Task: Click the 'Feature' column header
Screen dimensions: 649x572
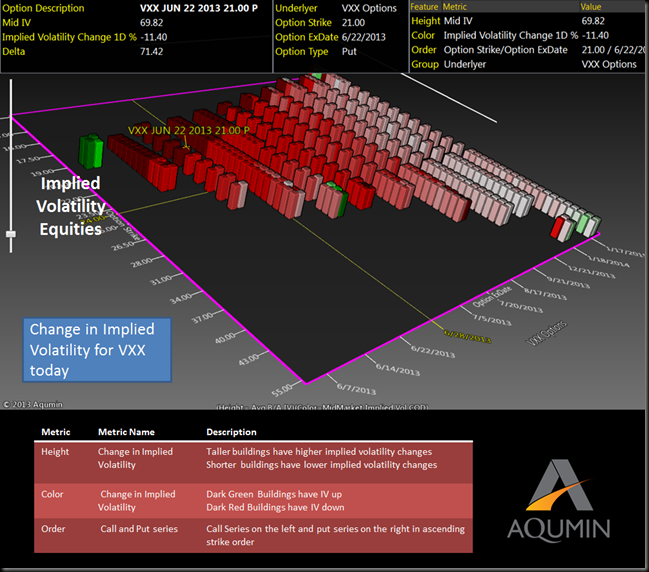Action: [424, 7]
